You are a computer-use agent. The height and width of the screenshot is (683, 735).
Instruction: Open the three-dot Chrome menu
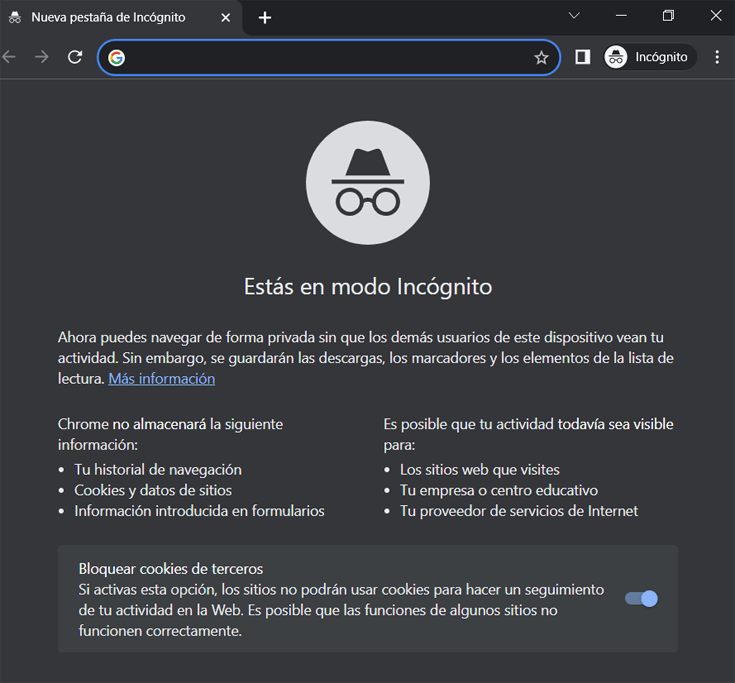coord(717,57)
